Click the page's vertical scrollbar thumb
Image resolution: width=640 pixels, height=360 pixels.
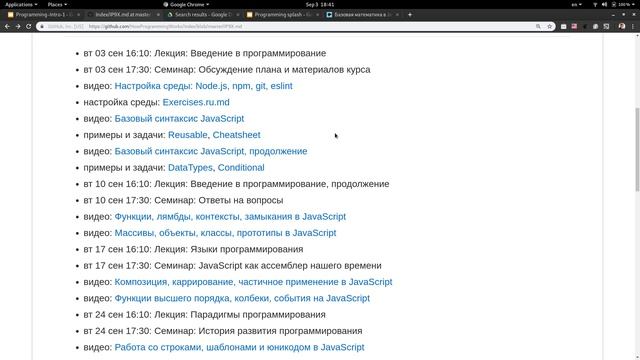637,149
